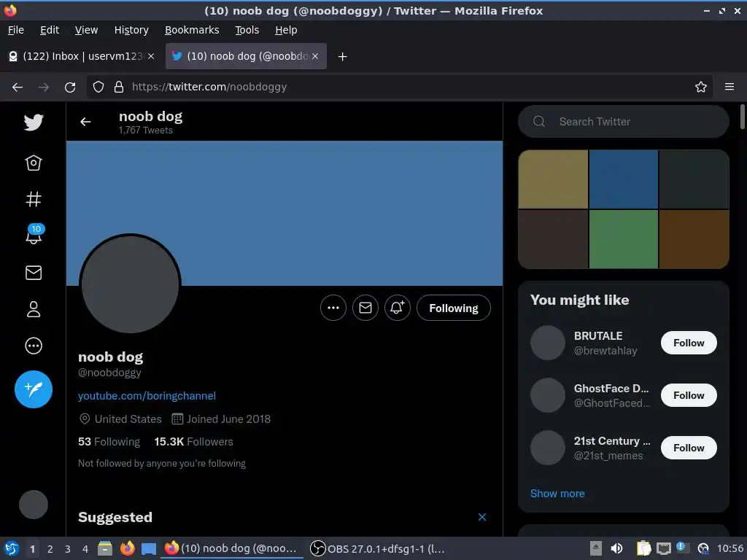Open Explore via the hashtag icon
The image size is (747, 560).
(x=34, y=199)
